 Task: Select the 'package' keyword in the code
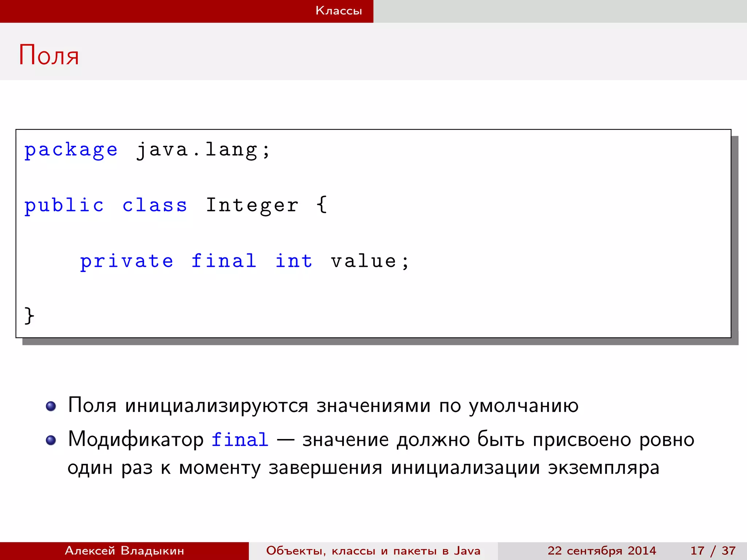point(71,151)
